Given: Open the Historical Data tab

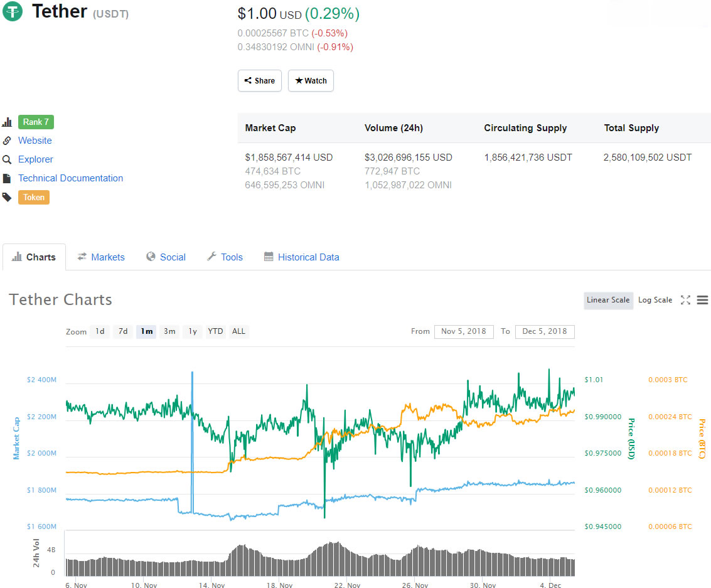Looking at the screenshot, I should 302,257.
